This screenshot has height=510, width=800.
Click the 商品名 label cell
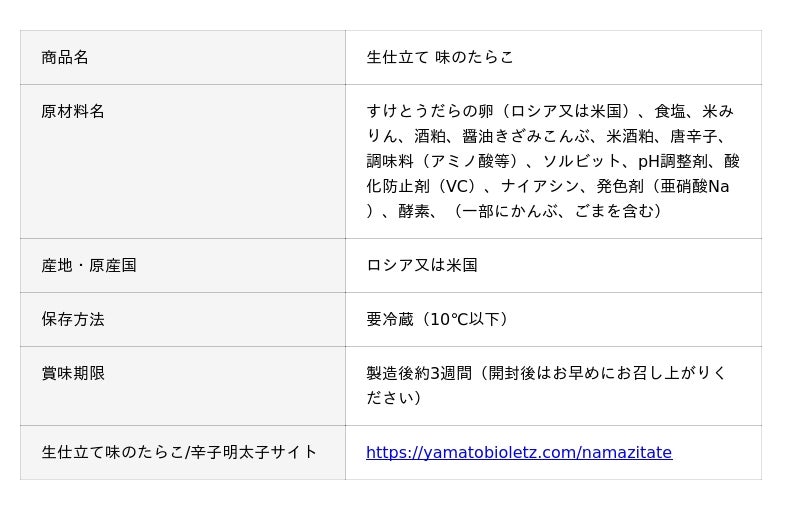click(65, 58)
